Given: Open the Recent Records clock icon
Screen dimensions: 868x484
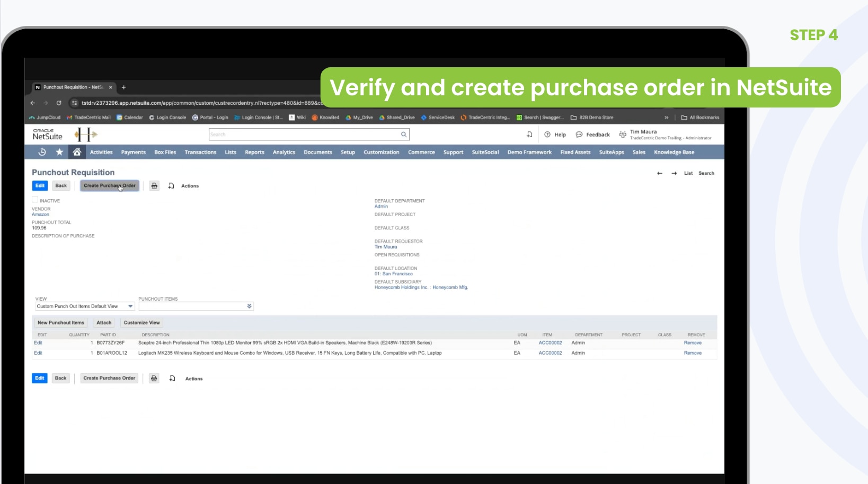Looking at the screenshot, I should point(42,152).
